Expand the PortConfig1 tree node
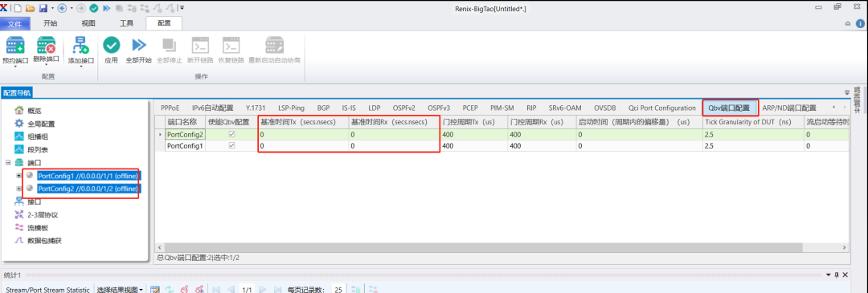The width and height of the screenshot is (868, 293). coord(19,176)
